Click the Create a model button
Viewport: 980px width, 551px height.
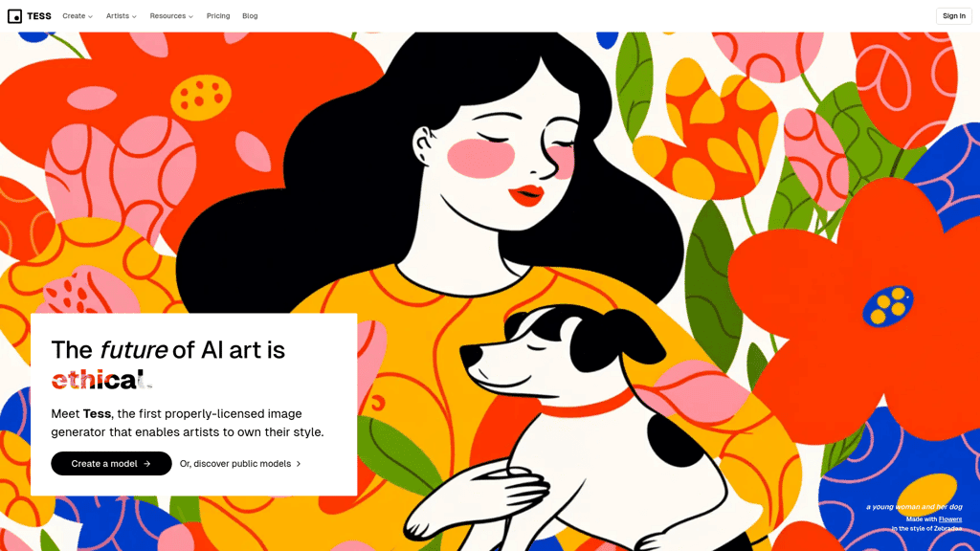tap(111, 464)
